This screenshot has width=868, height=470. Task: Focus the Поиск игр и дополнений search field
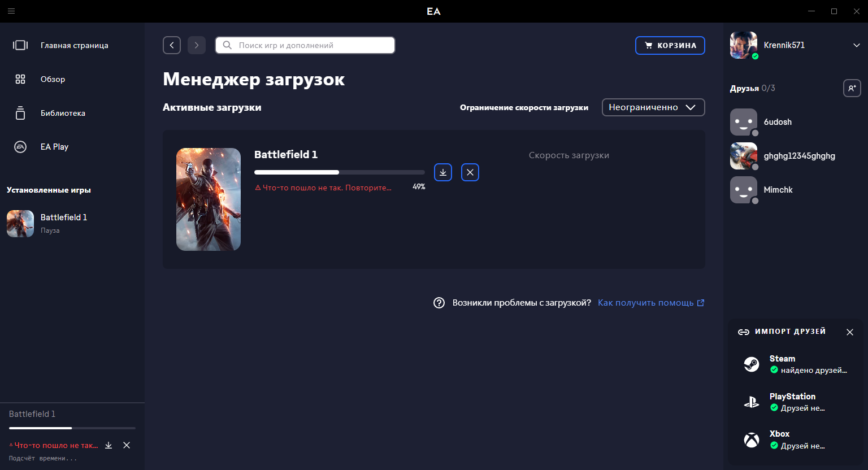click(x=305, y=45)
